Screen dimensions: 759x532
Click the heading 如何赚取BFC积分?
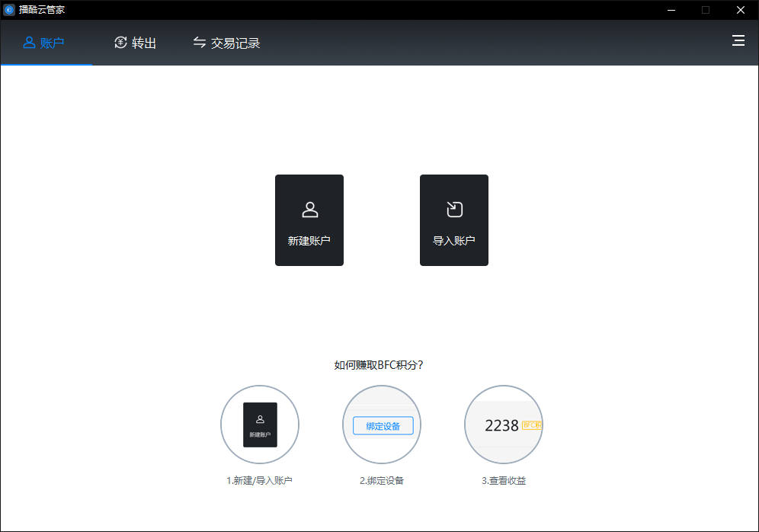coord(379,365)
